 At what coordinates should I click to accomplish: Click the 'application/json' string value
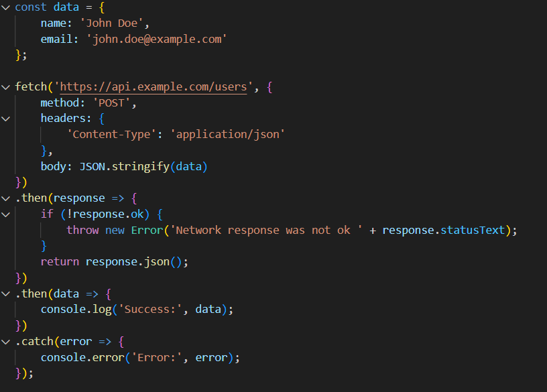[x=228, y=135]
